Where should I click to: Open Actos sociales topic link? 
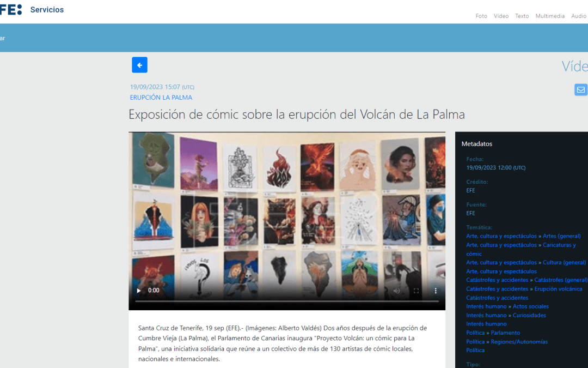pos(531,306)
